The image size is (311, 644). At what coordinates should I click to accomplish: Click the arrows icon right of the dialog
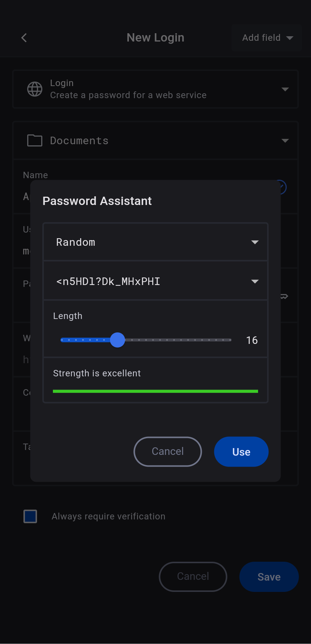pos(285,296)
